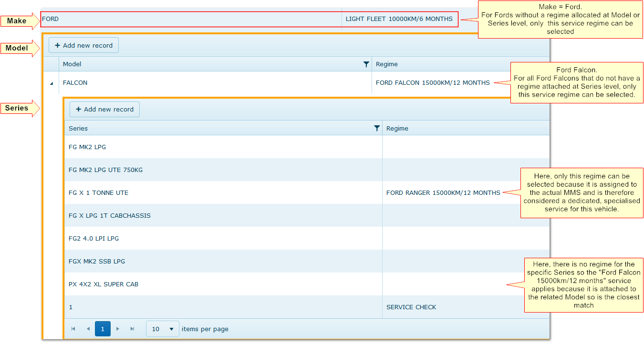
Task: Add new record in Model grid
Action: click(83, 45)
